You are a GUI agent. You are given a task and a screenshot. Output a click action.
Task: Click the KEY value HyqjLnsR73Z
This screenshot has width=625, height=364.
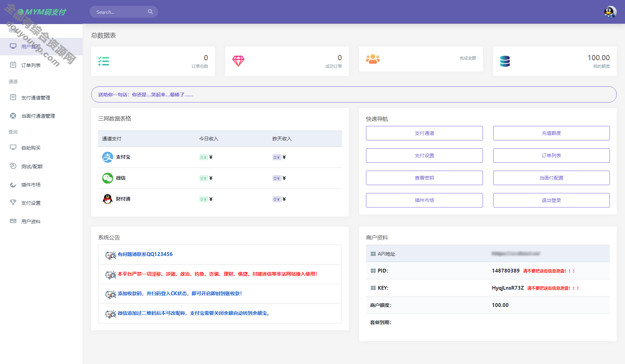tap(508, 288)
